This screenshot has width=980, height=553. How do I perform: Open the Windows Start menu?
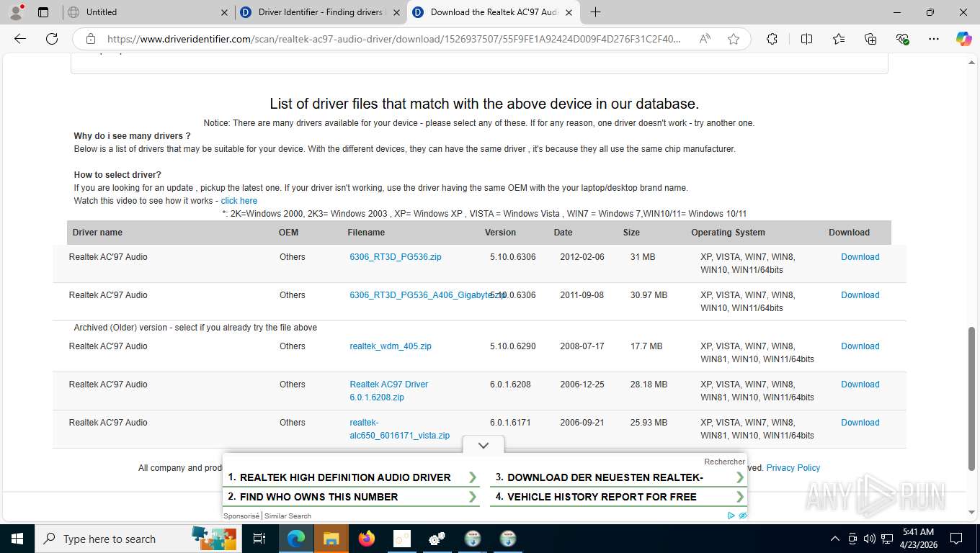click(x=17, y=539)
